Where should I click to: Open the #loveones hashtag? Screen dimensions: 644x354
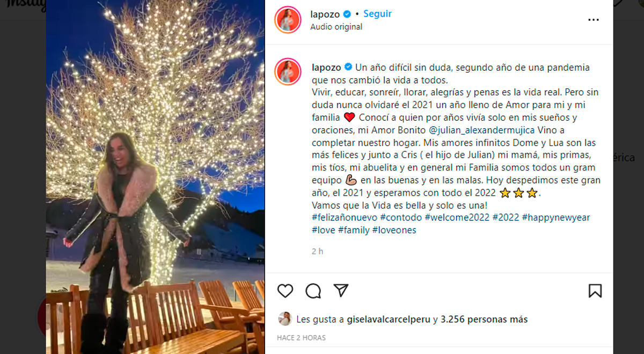tap(394, 230)
